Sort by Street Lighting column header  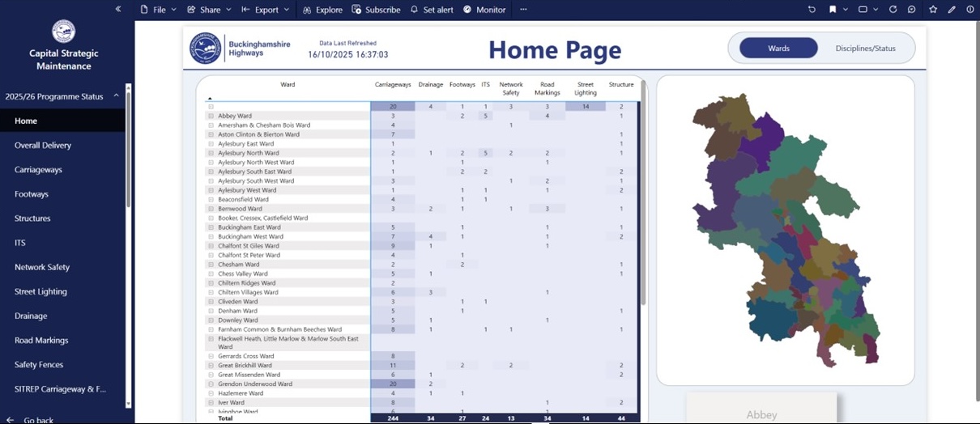[x=586, y=88]
